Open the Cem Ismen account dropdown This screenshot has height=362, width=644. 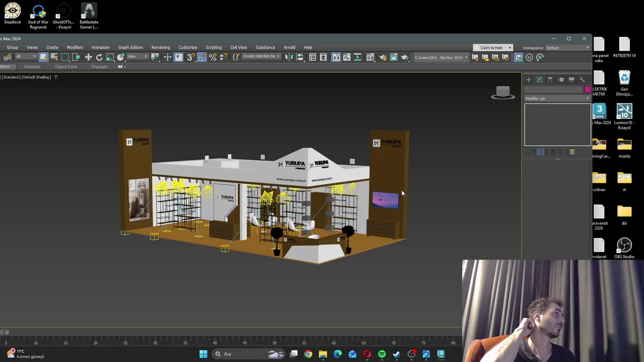[x=493, y=48]
